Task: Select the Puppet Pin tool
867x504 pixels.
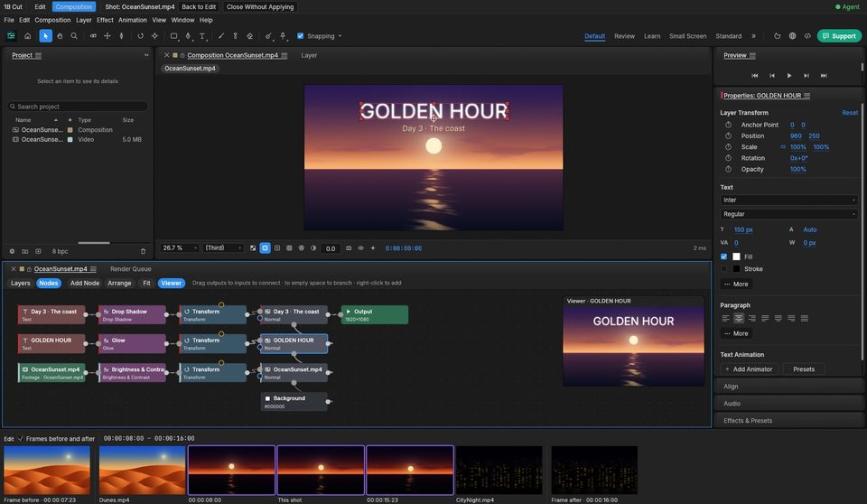Action: pos(283,36)
